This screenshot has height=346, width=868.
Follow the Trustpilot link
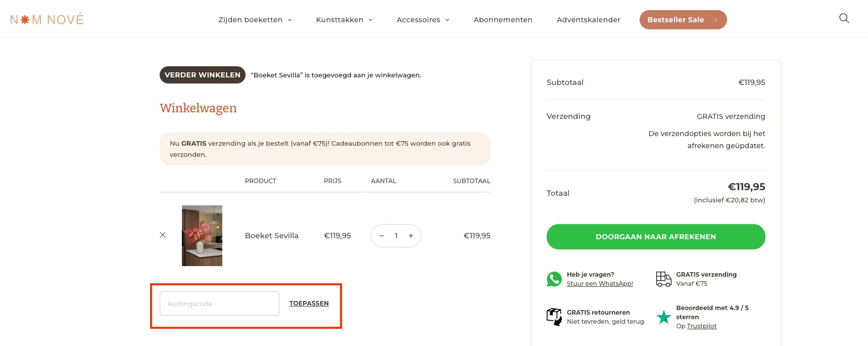(702, 326)
